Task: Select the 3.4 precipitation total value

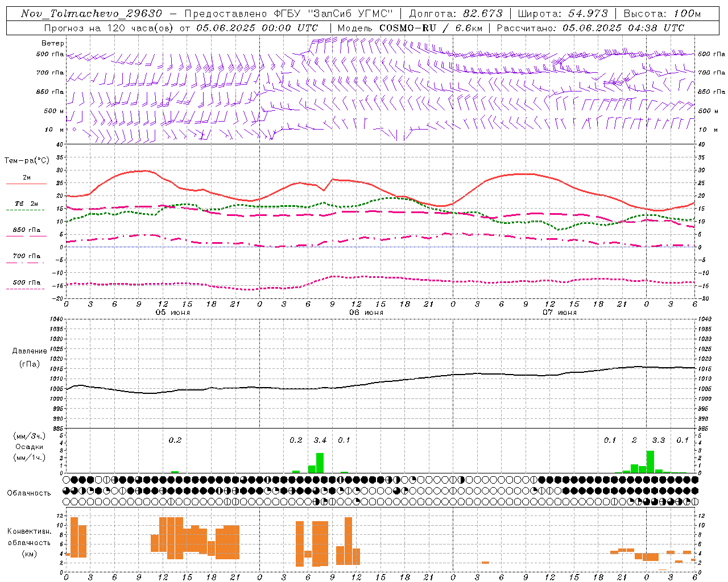Action: point(320,440)
